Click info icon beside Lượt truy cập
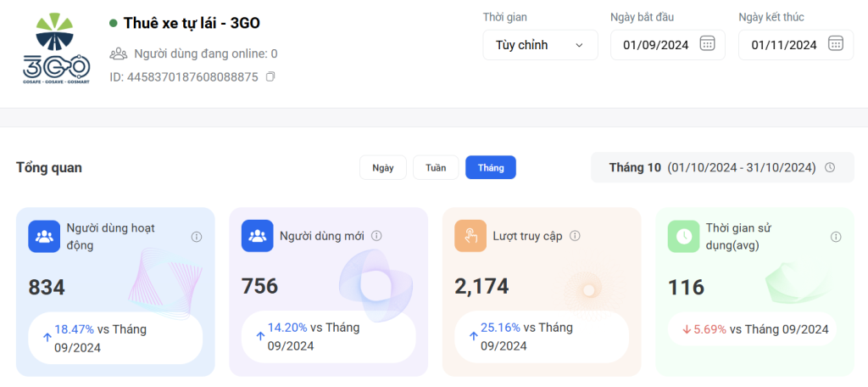868x387 pixels. click(x=575, y=236)
